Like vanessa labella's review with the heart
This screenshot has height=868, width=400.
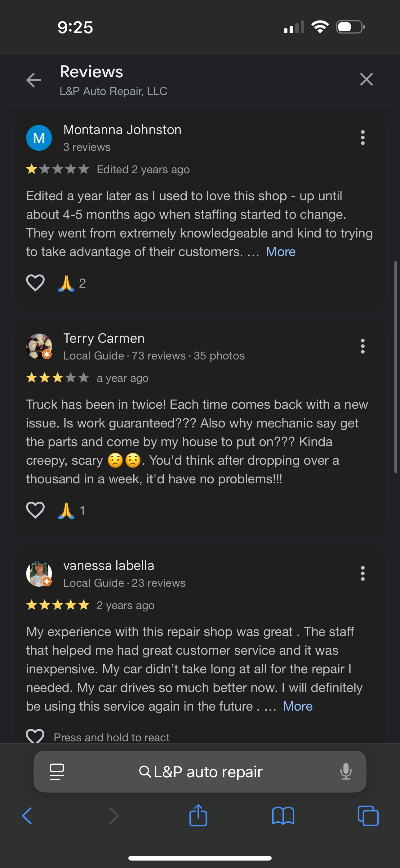click(35, 735)
